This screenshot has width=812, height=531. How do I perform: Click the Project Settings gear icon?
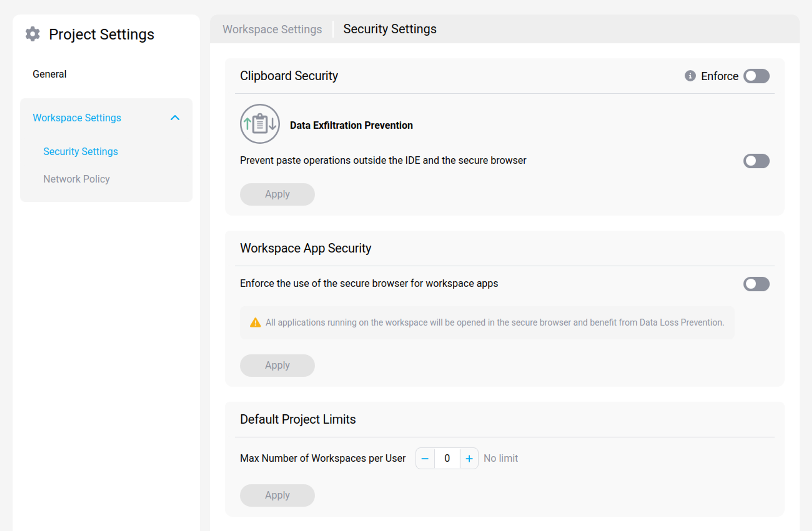[33, 34]
